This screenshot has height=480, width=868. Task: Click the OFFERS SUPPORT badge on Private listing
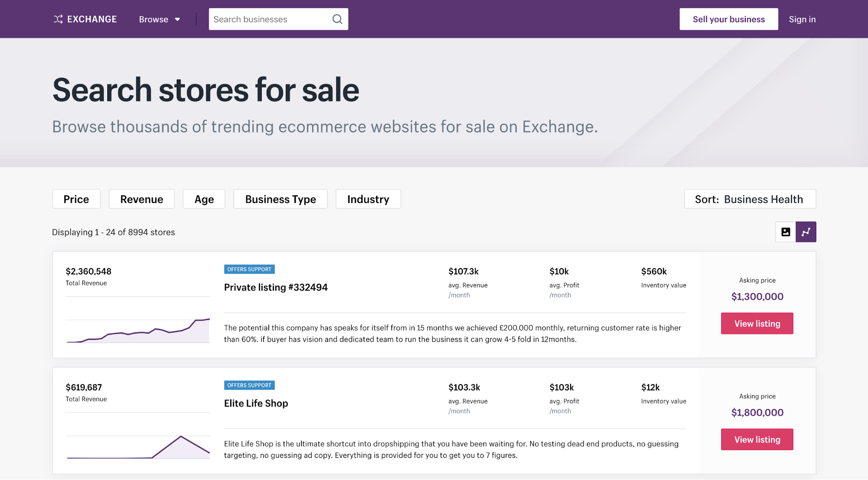[249, 269]
